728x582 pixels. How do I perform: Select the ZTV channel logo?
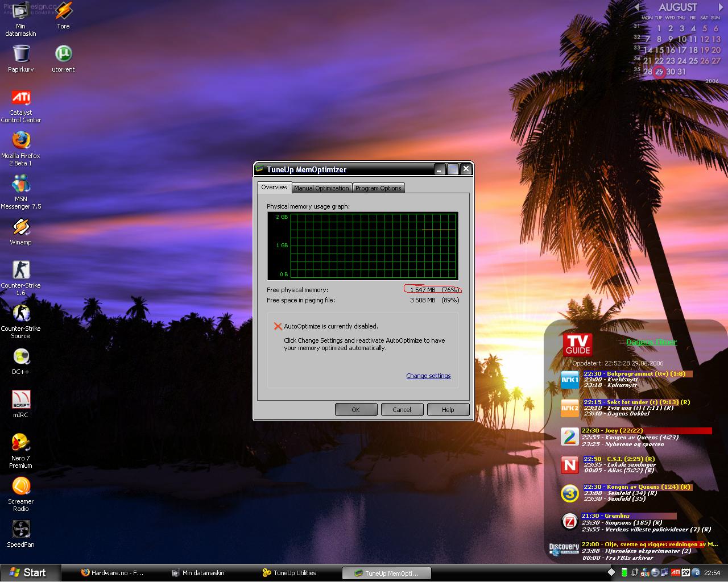[x=569, y=521]
